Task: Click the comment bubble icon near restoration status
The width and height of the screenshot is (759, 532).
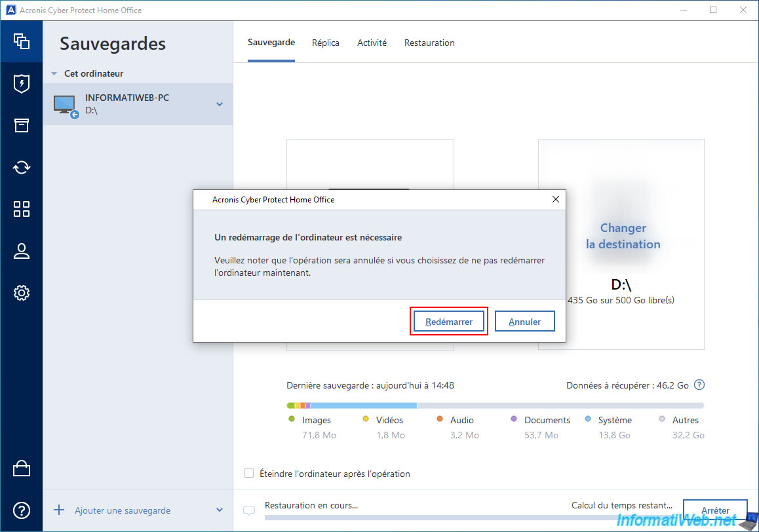Action: 249,510
